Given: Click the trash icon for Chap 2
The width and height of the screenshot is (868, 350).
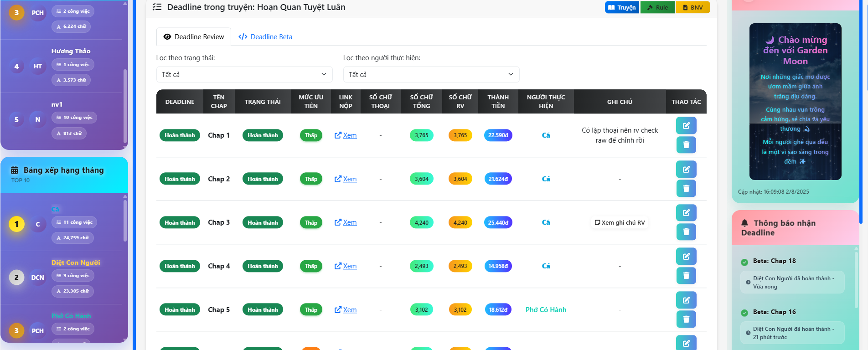Looking at the screenshot, I should (686, 188).
